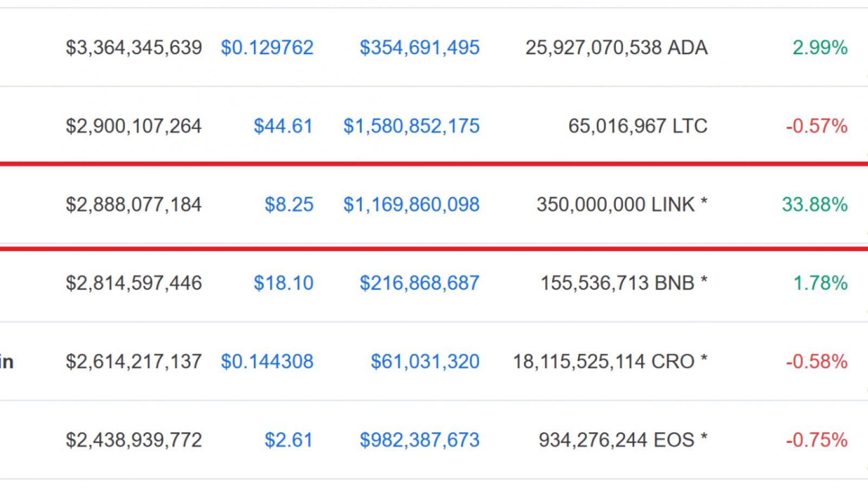Select market cap $2,900,107,264

133,126
